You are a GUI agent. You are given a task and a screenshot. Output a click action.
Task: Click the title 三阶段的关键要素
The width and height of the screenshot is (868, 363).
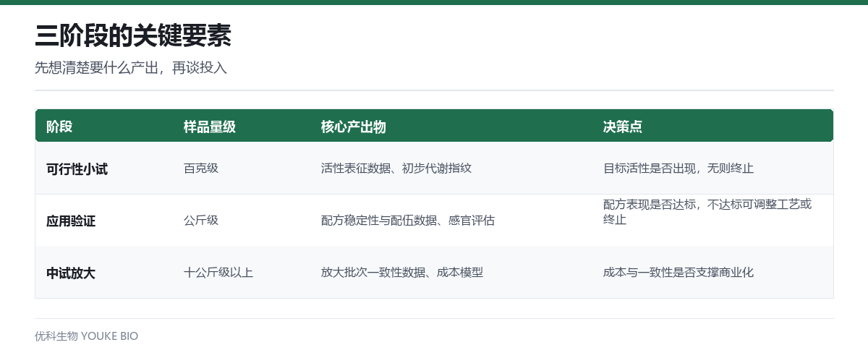point(133,35)
